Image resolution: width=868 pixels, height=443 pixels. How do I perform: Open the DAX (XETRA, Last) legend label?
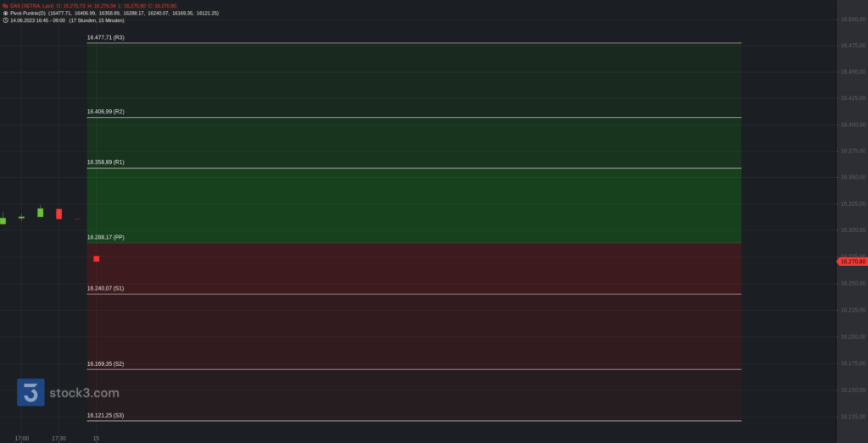tap(32, 6)
